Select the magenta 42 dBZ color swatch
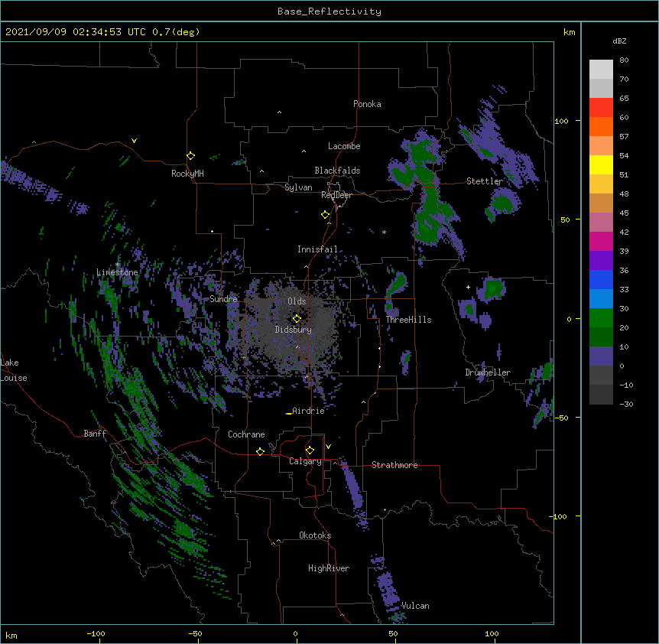Screen dimensions: 659x644 (x=601, y=241)
